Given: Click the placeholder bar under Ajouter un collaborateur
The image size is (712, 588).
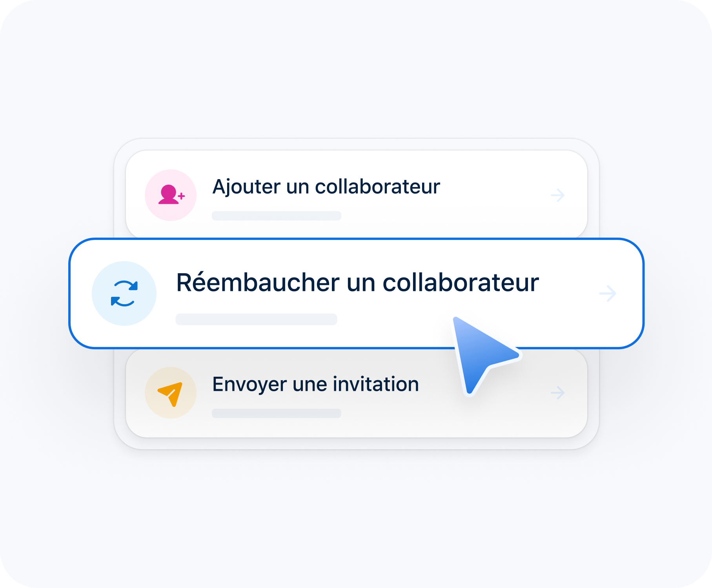Looking at the screenshot, I should click(276, 216).
